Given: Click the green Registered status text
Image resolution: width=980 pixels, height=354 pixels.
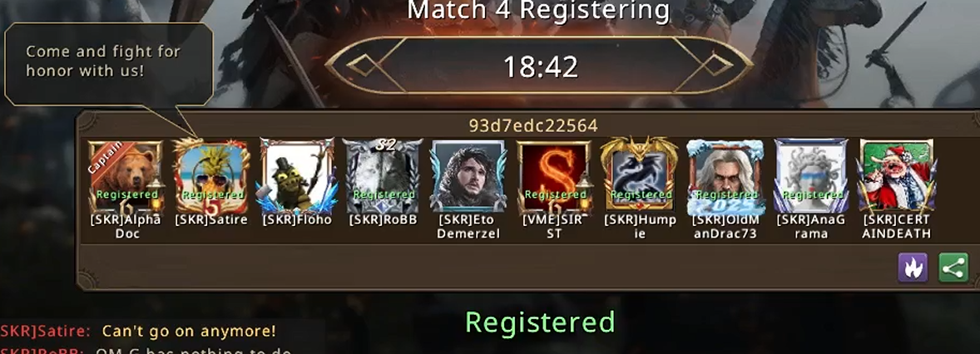Looking at the screenshot, I should pos(540,322).
